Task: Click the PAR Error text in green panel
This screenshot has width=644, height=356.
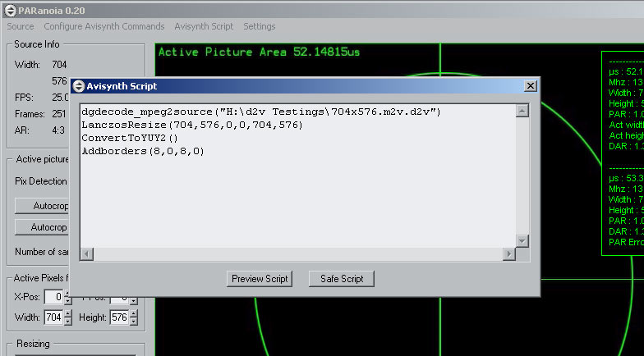Action: click(626, 243)
